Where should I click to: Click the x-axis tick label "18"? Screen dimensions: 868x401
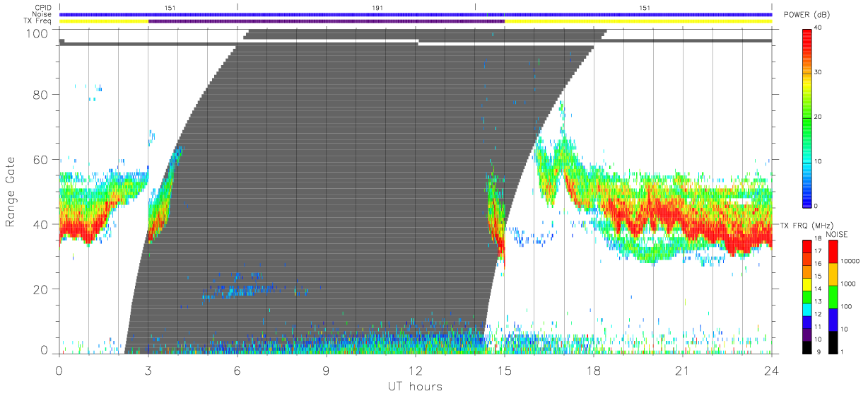point(594,371)
